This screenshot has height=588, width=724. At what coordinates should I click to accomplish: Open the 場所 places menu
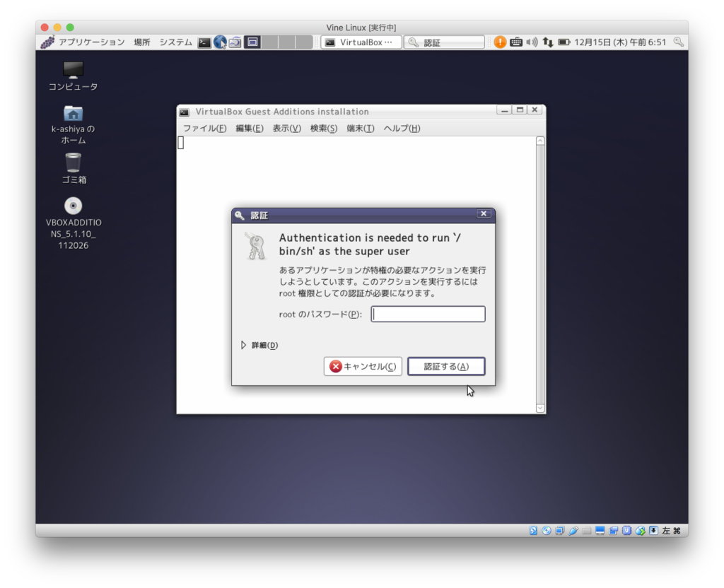[141, 42]
